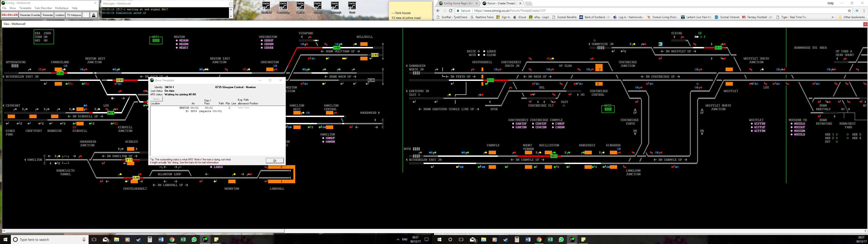Open the Trent SimSig desktop shortcut
Screen dimensions: 868x244
click(x=352, y=7)
